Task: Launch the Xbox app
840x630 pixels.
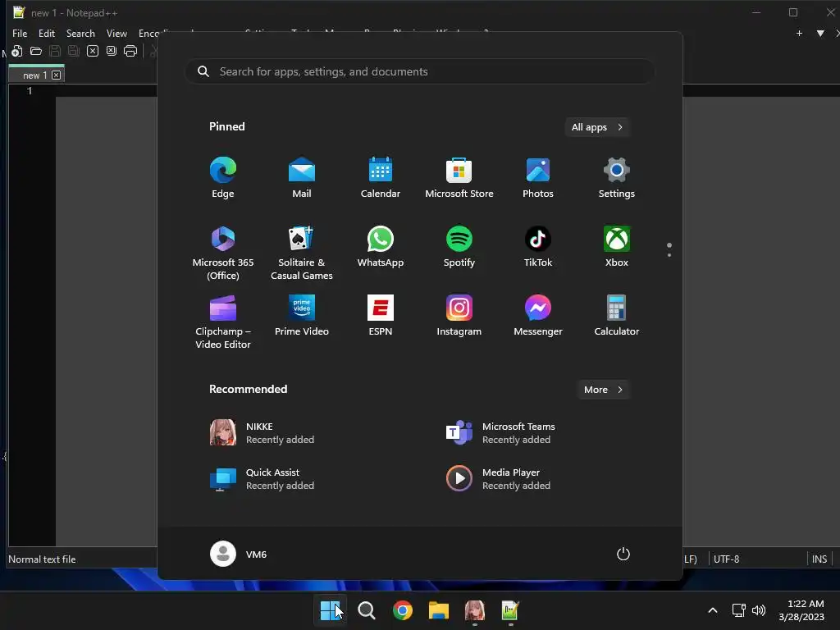Action: point(617,246)
